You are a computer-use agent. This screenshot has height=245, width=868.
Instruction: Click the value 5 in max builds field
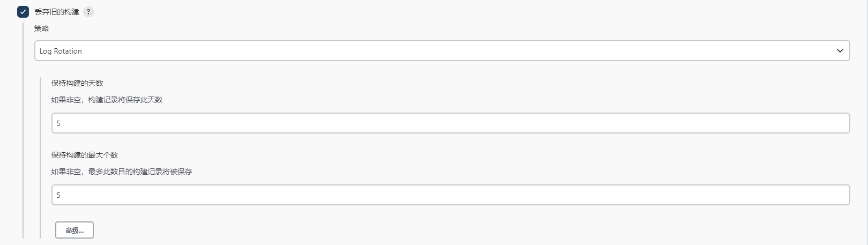pos(58,195)
